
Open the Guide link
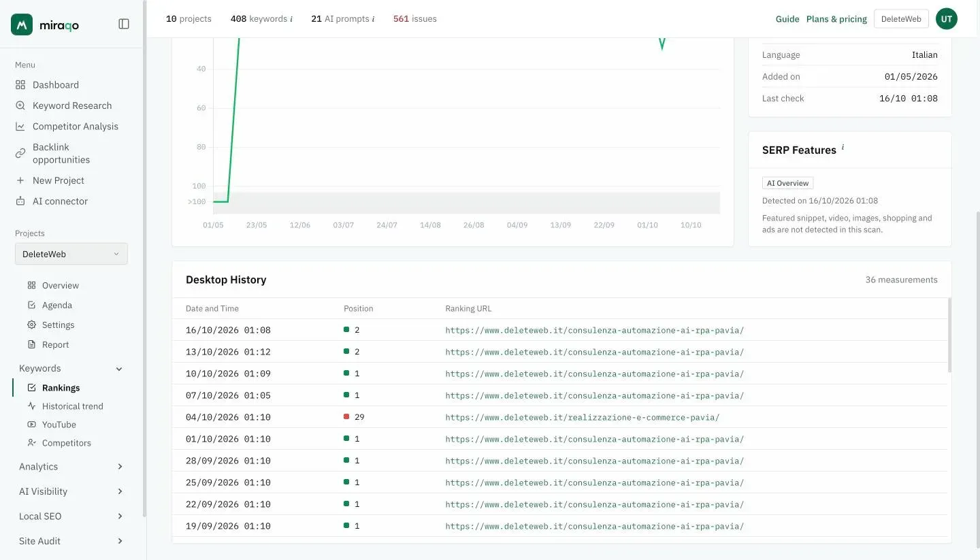click(x=787, y=19)
